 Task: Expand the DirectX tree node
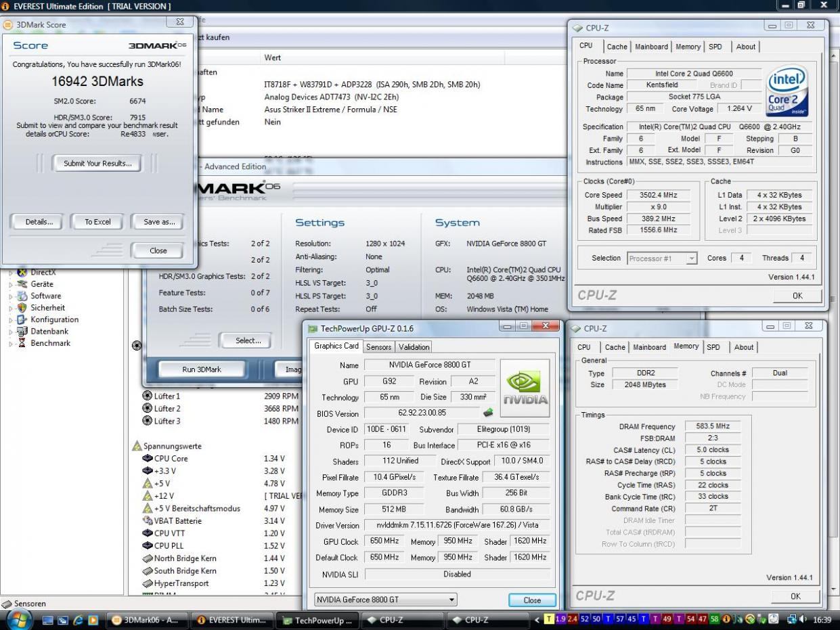tap(10, 273)
